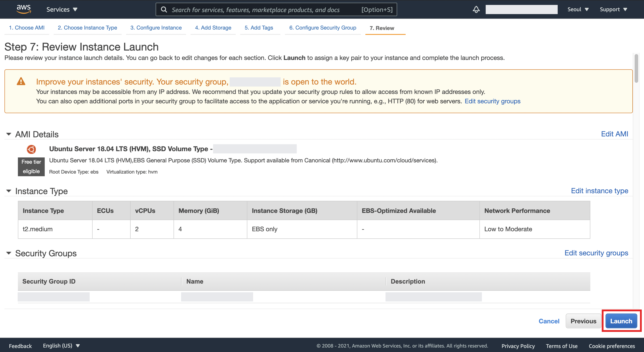Viewport: 644px width, 352px height.
Task: Click the search magnifier icon
Action: (x=164, y=9)
